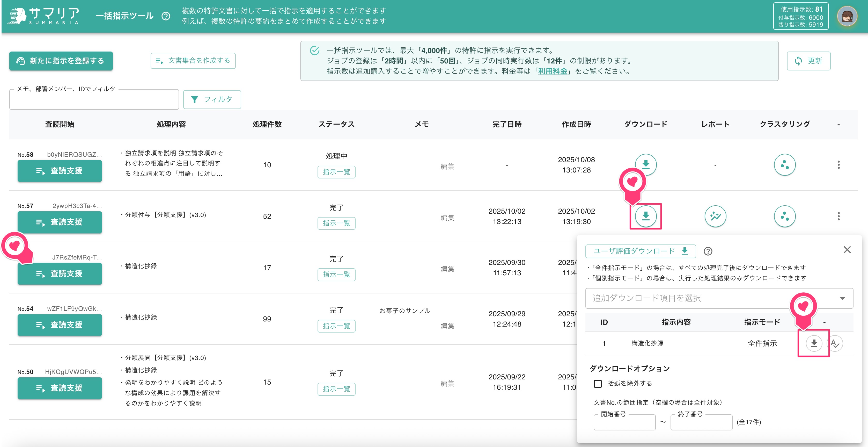The height and width of the screenshot is (447, 868).
Task: Click the 処理内容 column header
Action: click(x=171, y=124)
